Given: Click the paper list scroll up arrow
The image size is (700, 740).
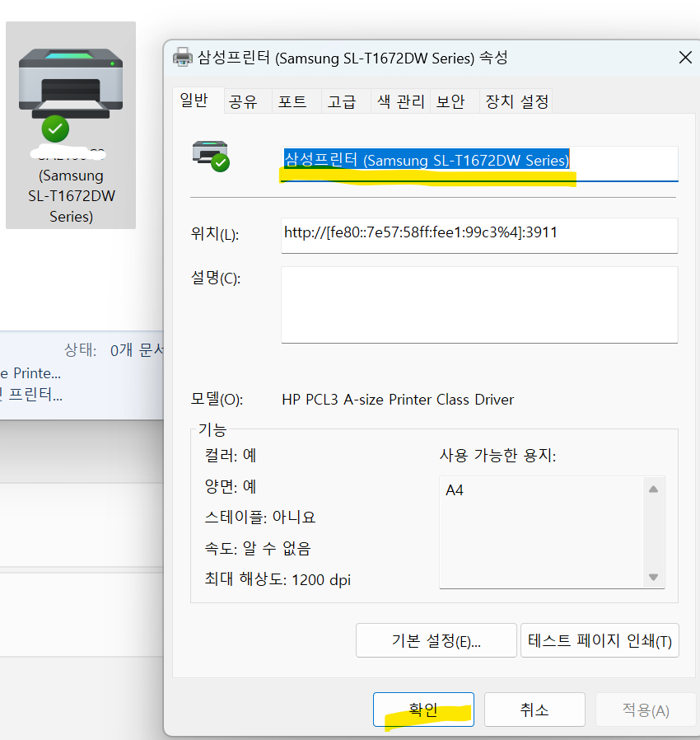Looking at the screenshot, I should click(653, 489).
